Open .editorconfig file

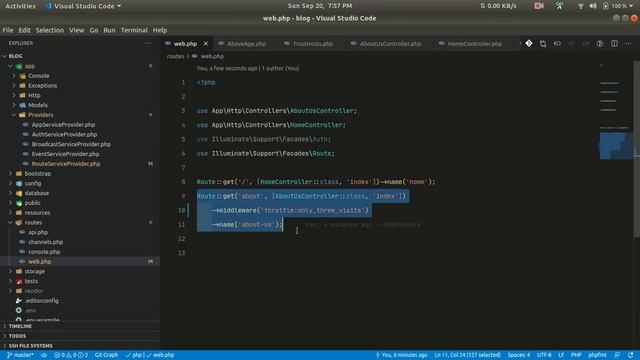(x=42, y=301)
